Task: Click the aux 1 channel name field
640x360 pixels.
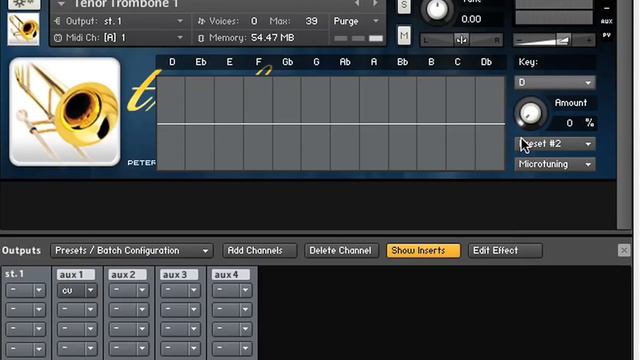Action: point(76,275)
